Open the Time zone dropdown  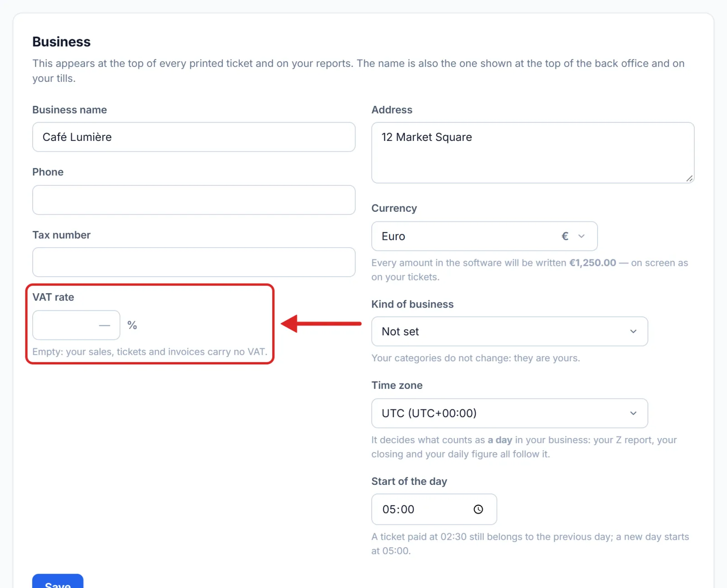tap(510, 413)
